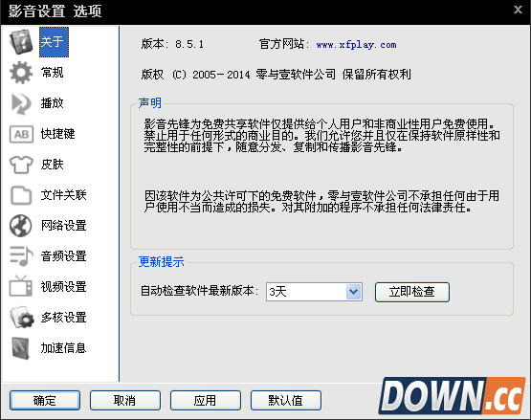Image resolution: width=531 pixels, height=420 pixels.
Task: Click the 网络设置 globe icon
Action: 21,226
